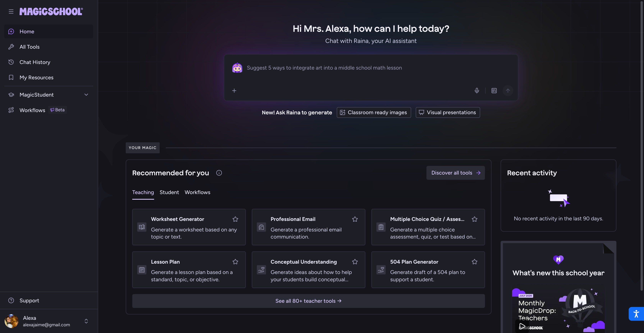
Task: Click Conceptual Understanding hand-heart icon
Action: (x=261, y=270)
